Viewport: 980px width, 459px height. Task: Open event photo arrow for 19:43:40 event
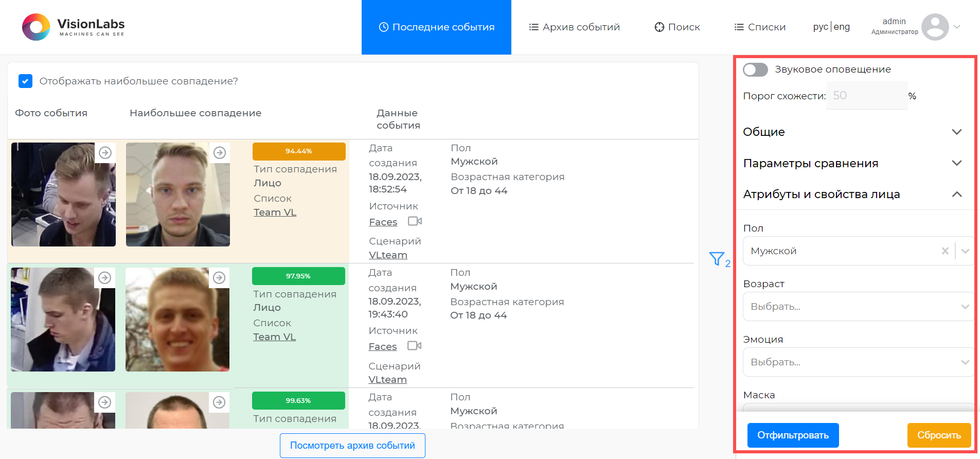[x=105, y=278]
